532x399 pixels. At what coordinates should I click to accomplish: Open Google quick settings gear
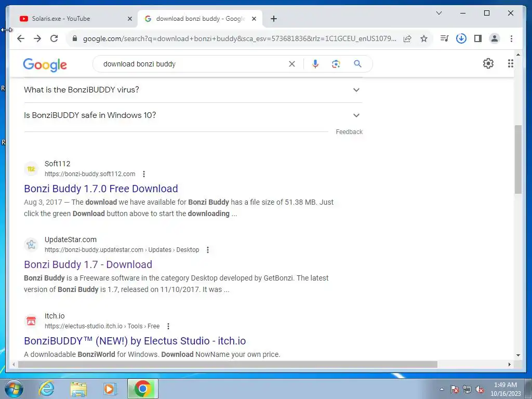click(x=488, y=63)
